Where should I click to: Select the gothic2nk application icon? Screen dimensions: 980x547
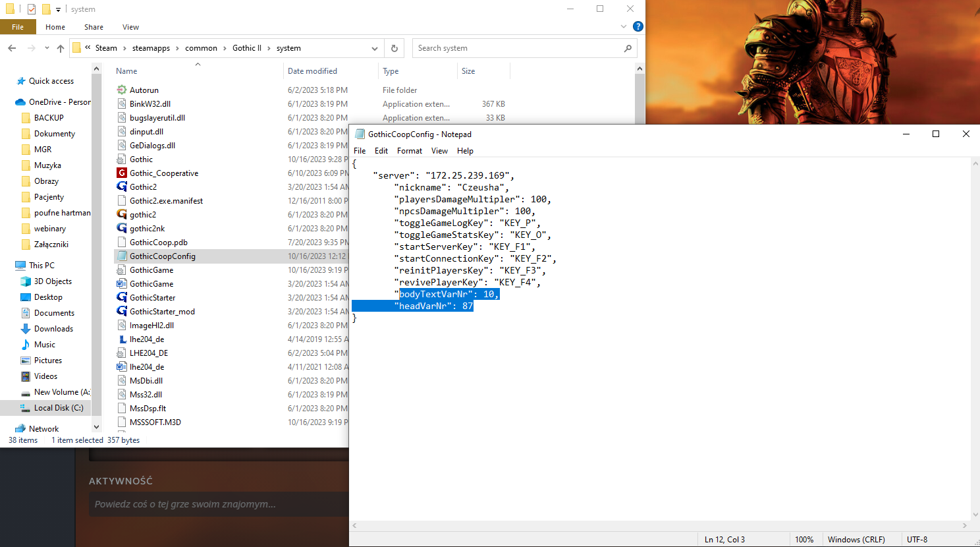click(121, 228)
